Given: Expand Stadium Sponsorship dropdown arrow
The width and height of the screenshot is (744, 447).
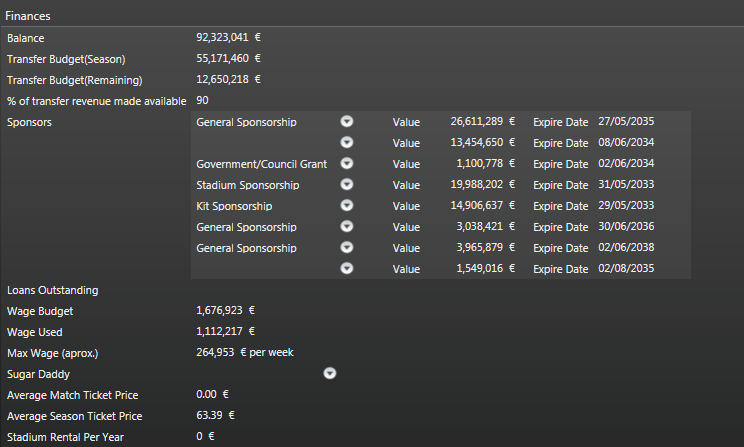Looking at the screenshot, I should (x=347, y=184).
